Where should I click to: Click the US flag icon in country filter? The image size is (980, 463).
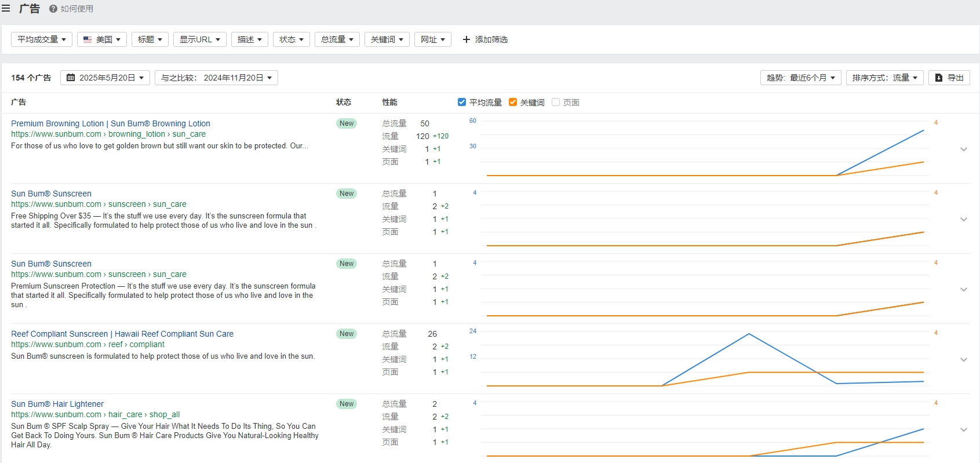coord(88,39)
